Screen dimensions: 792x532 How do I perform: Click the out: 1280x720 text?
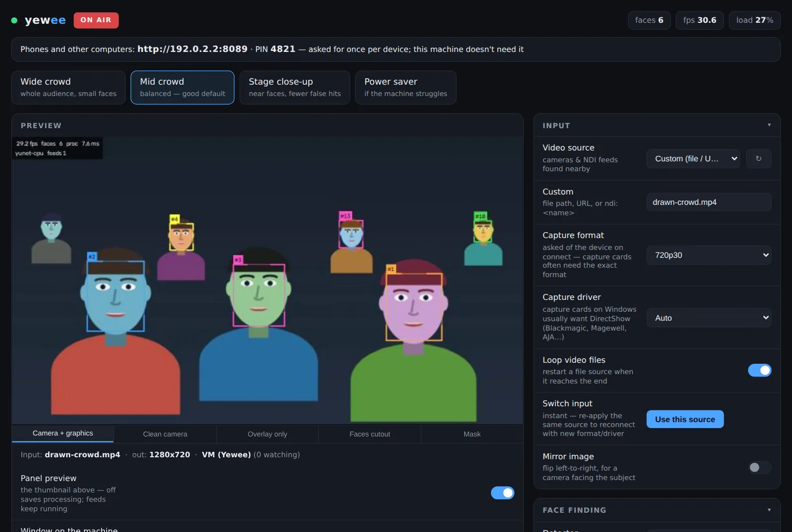161,455
